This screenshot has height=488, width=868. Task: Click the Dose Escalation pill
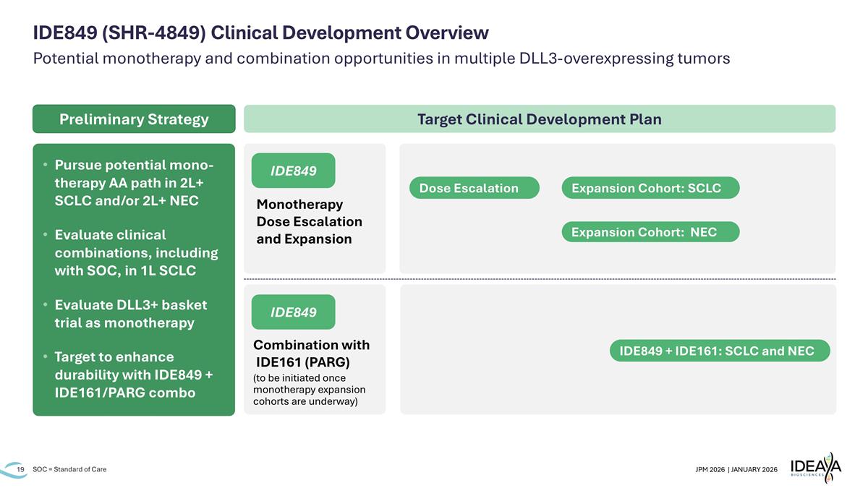[x=475, y=188]
